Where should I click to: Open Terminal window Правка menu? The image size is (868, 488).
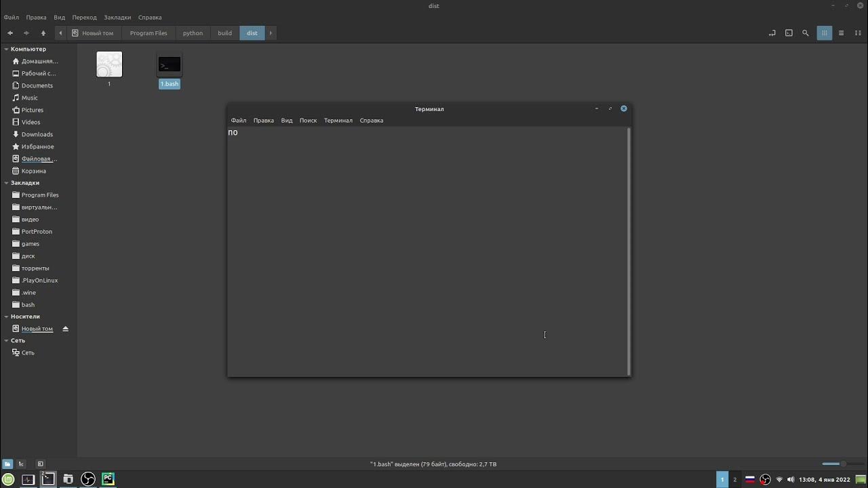pos(263,121)
